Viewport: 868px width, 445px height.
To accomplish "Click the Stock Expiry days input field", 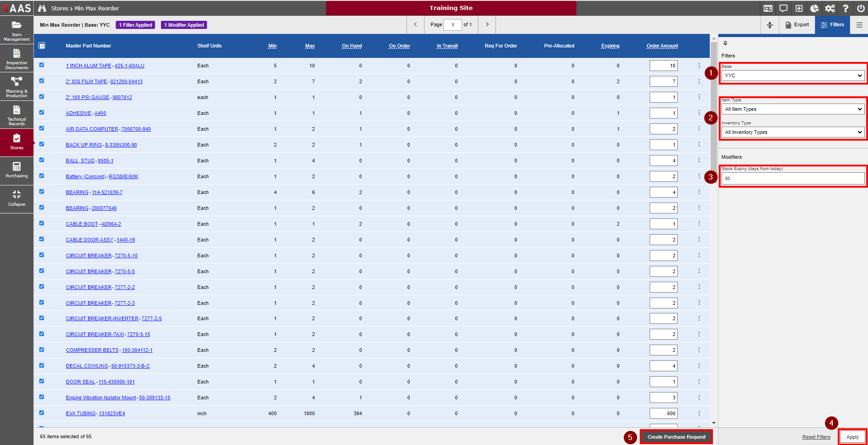I will click(x=793, y=178).
